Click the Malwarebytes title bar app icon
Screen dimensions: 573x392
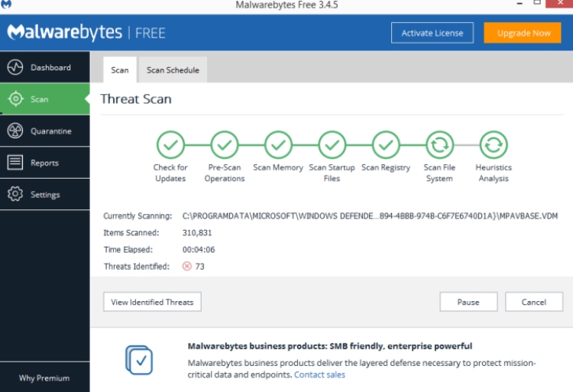(x=6, y=4)
